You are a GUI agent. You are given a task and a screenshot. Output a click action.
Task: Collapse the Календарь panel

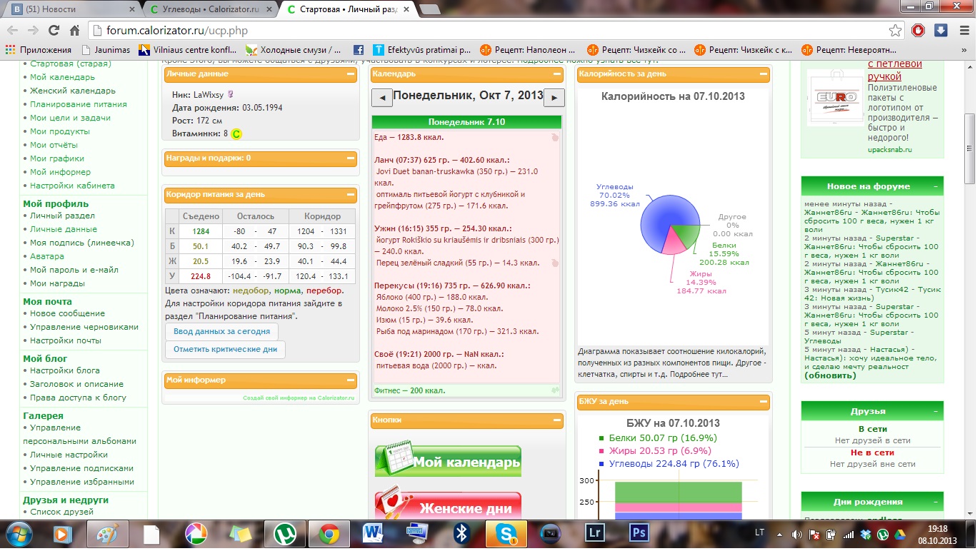click(x=558, y=74)
